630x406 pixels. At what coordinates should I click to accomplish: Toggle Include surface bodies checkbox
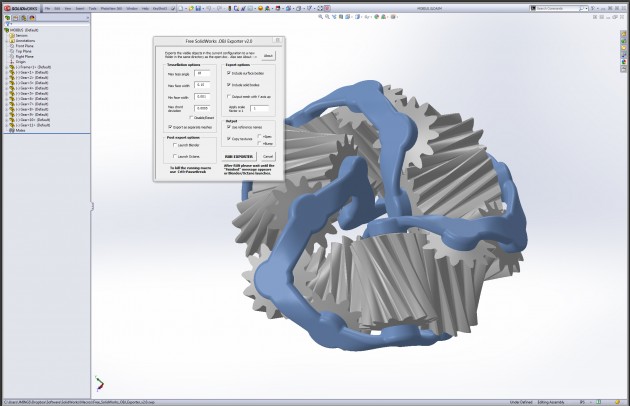click(x=229, y=73)
